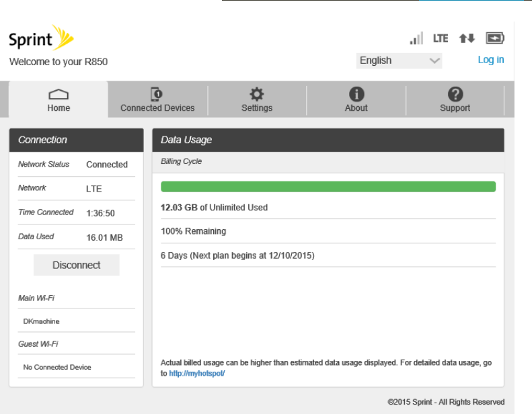Click the Disconnect button
This screenshot has height=414, width=532.
77,265
